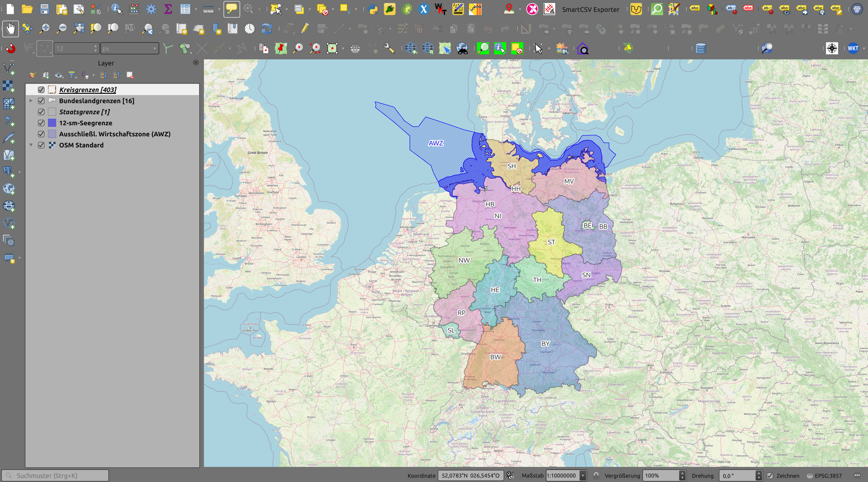Click the AWZ layer color swatch
868x482 pixels.
52,134
